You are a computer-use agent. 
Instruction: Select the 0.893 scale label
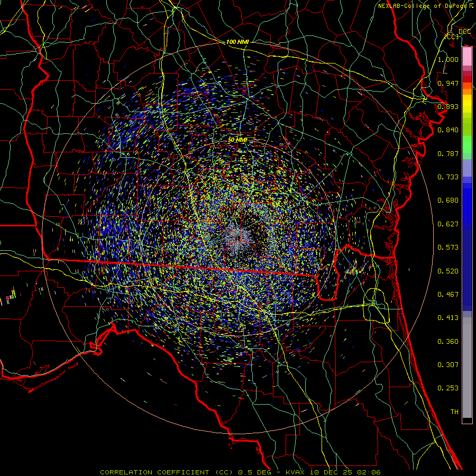(448, 106)
